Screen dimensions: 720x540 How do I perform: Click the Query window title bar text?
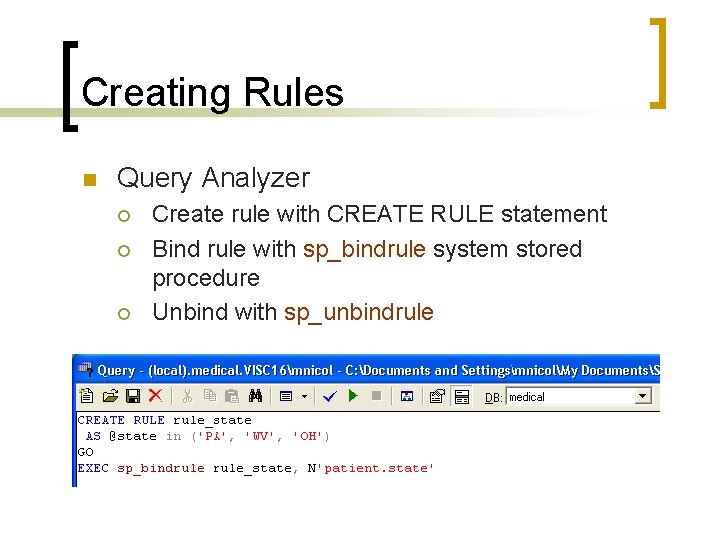[379, 370]
